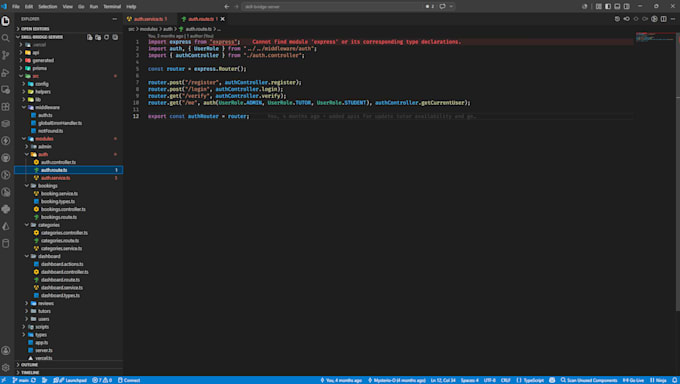
Task: Click the remote window icon in status bar
Action: coord(4,381)
